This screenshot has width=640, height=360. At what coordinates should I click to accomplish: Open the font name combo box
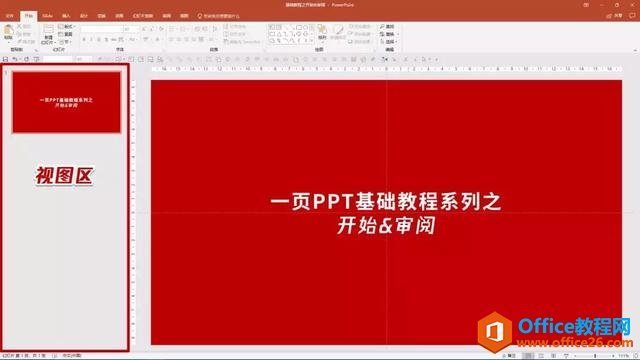pos(102,29)
